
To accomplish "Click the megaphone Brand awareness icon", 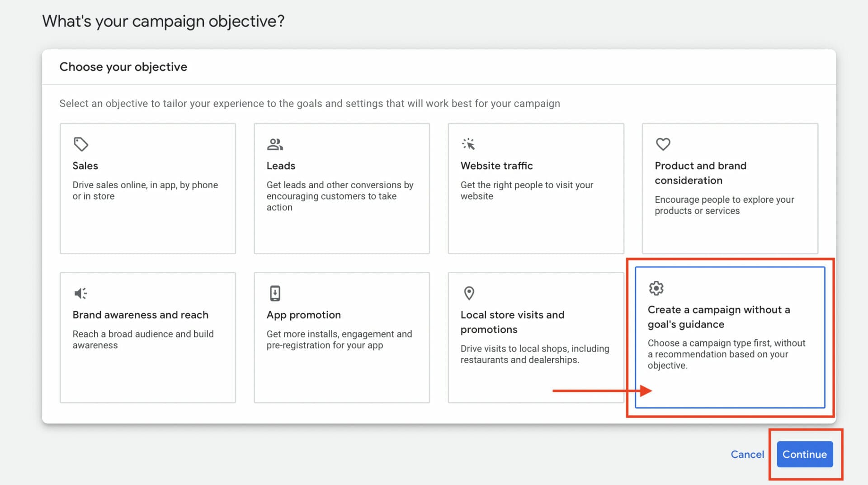I will [80, 293].
